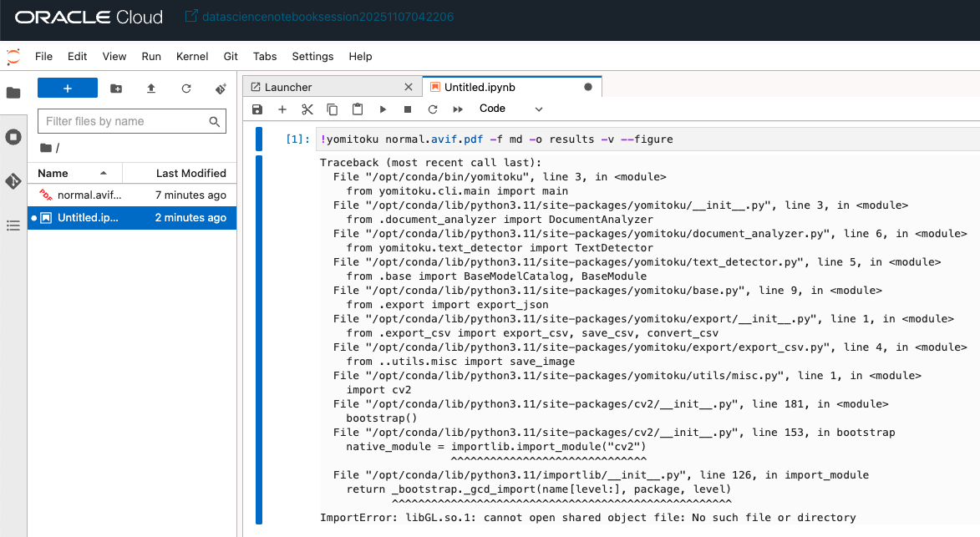This screenshot has height=537, width=980.
Task: Collapse the output via blue bar
Action: pos(259,340)
